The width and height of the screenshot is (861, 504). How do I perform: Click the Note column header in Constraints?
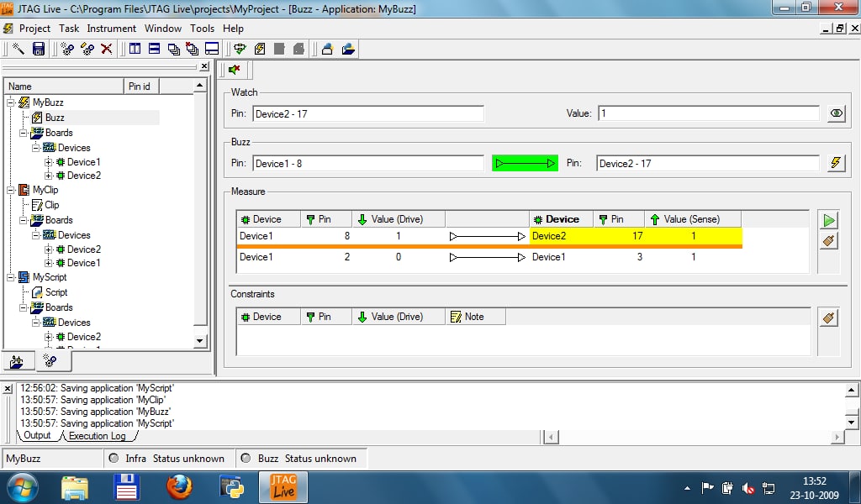pyautogui.click(x=476, y=317)
